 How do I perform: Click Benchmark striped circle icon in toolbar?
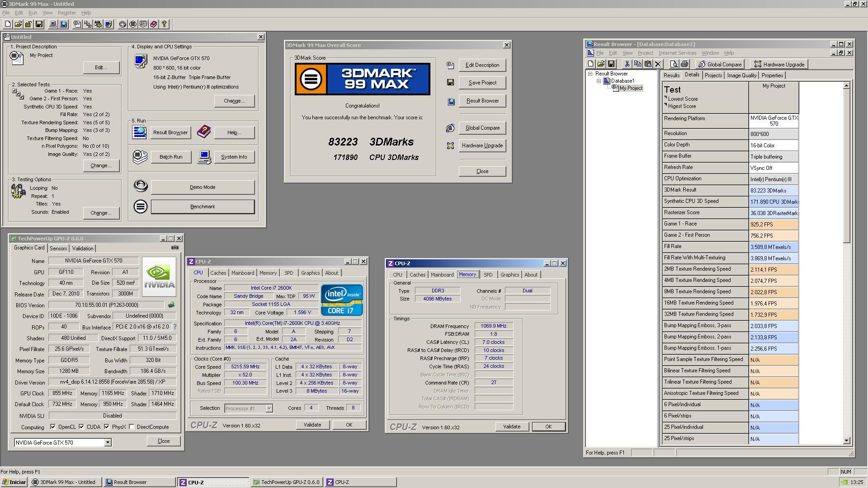coord(133,24)
